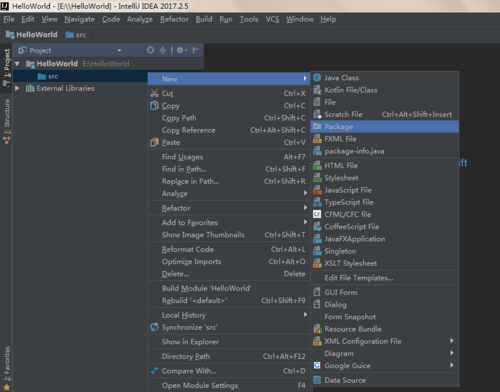Click HelloWorld breadcrumb in navigation bar

click(x=32, y=35)
